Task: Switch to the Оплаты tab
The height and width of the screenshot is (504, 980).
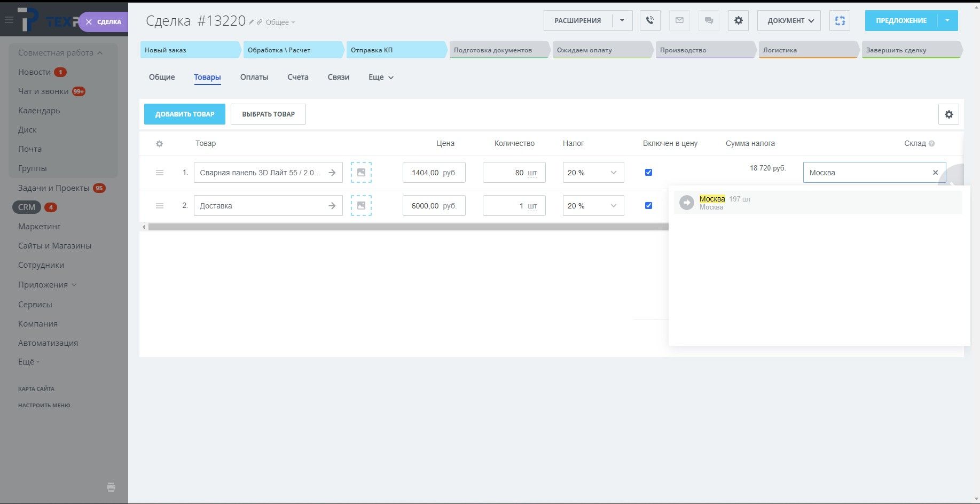Action: 254,77
